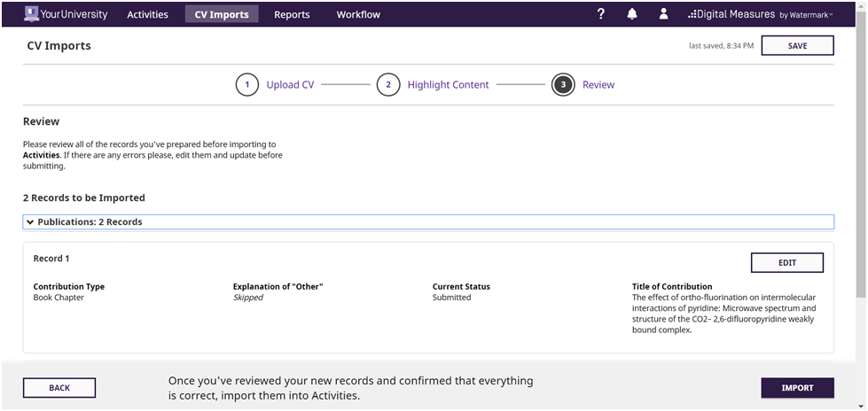Collapse the Publications: 2 Records section
The image size is (868, 411).
tap(428, 221)
